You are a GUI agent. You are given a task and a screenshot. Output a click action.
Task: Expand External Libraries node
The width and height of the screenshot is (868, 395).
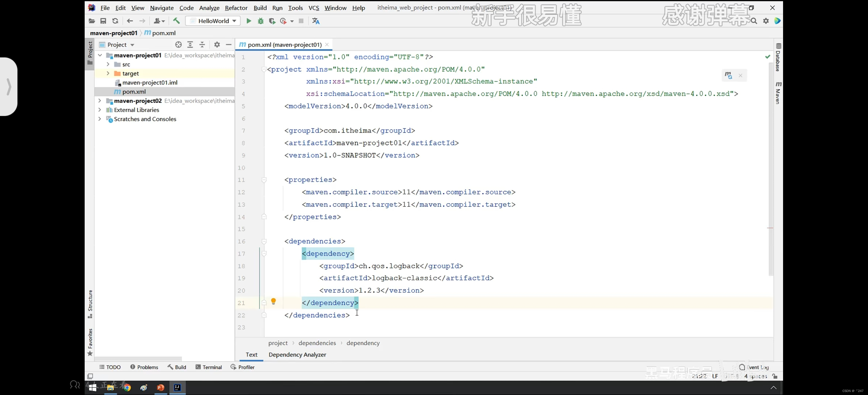coord(100,110)
